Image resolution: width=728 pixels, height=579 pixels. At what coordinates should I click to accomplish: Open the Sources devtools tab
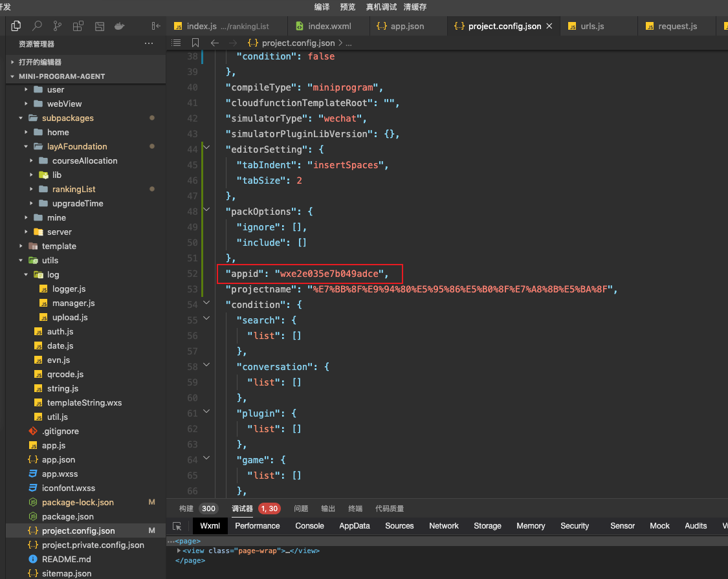point(399,525)
